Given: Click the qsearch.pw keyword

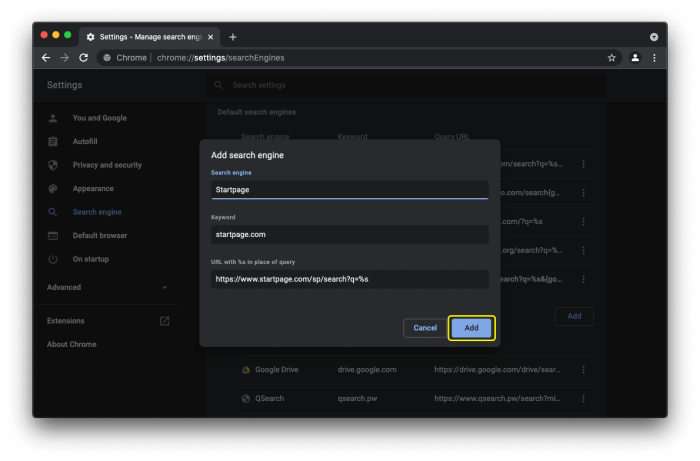Looking at the screenshot, I should coord(357,399).
